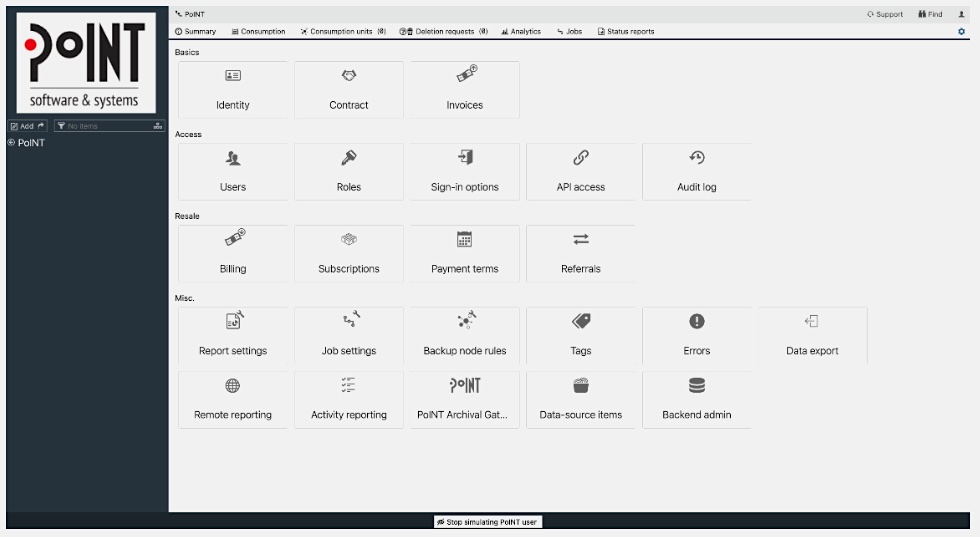980x537 pixels.
Task: Open the Identity tile
Action: pos(232,89)
